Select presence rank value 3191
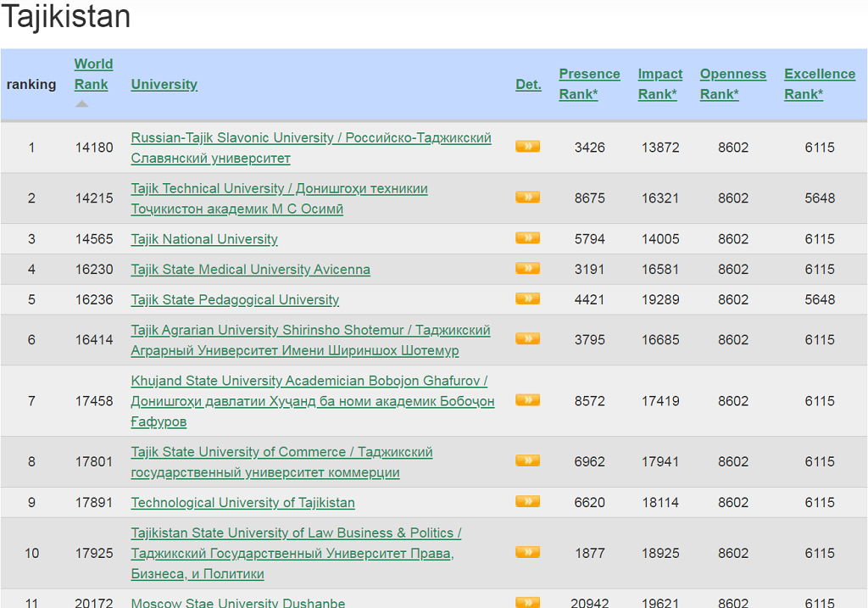The image size is (868, 608). (x=590, y=270)
